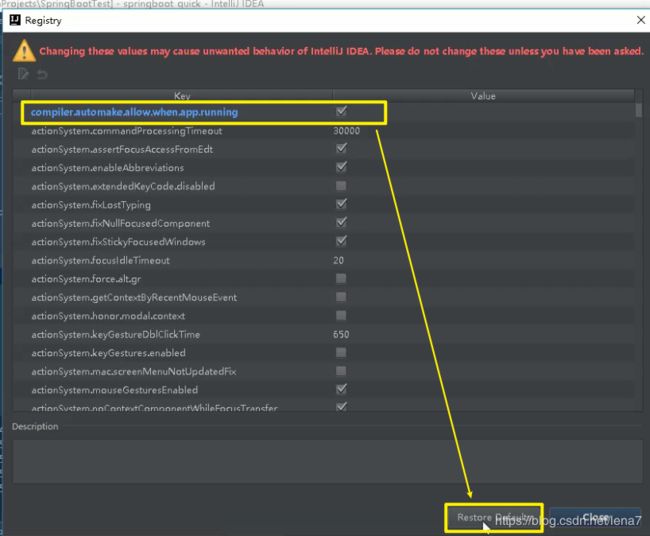This screenshot has width=650, height=536.
Task: Select actionSystem.honor.modal.context key
Action: pyautogui.click(x=108, y=316)
